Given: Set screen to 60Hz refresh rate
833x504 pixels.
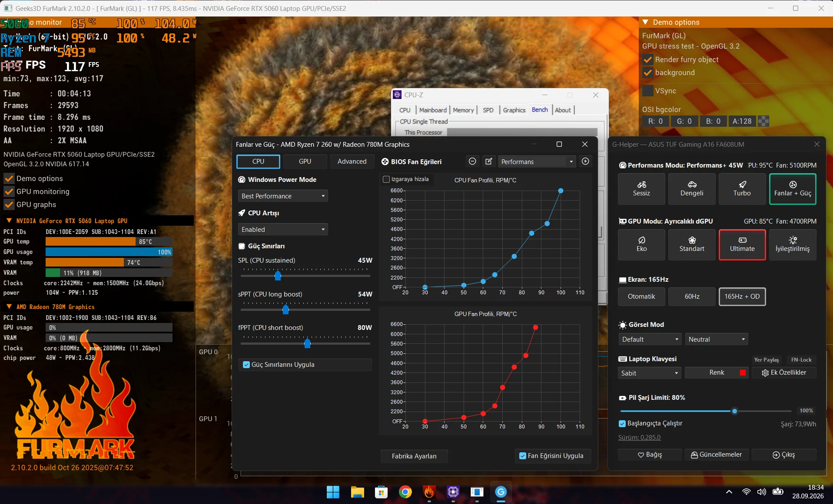Looking at the screenshot, I should point(692,296).
